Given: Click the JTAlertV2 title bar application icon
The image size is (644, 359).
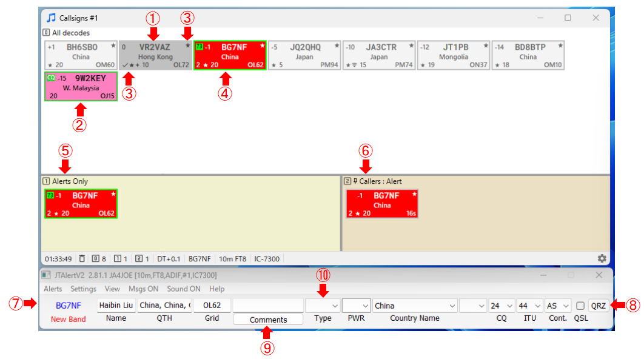Looking at the screenshot, I should 46,275.
